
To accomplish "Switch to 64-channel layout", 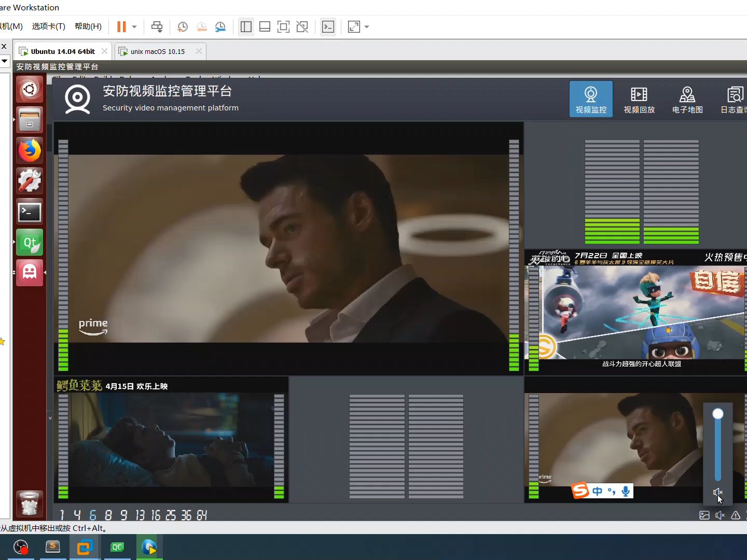I will [x=202, y=515].
